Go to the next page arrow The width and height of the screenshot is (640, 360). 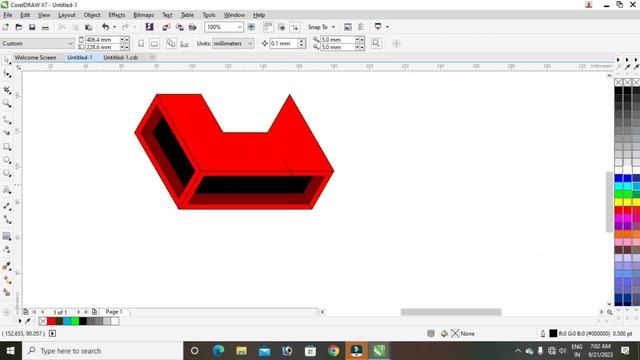pos(78,312)
